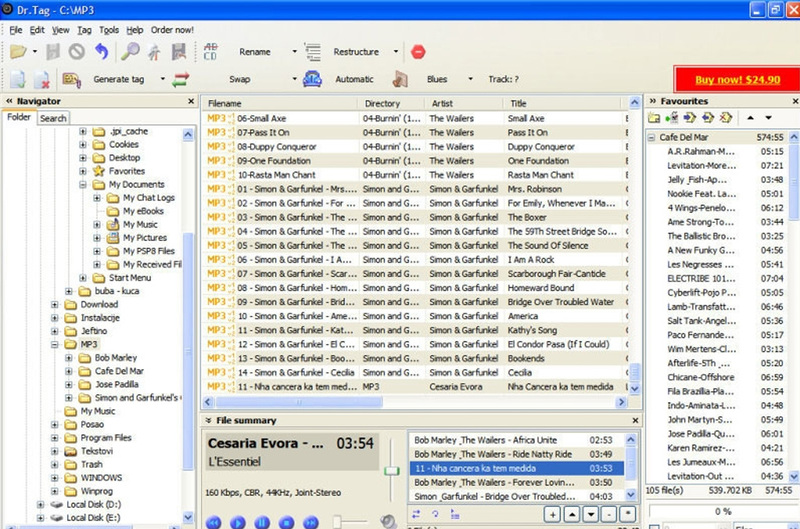Close the Navigator panel
This screenshot has height=529, width=800.
click(191, 101)
